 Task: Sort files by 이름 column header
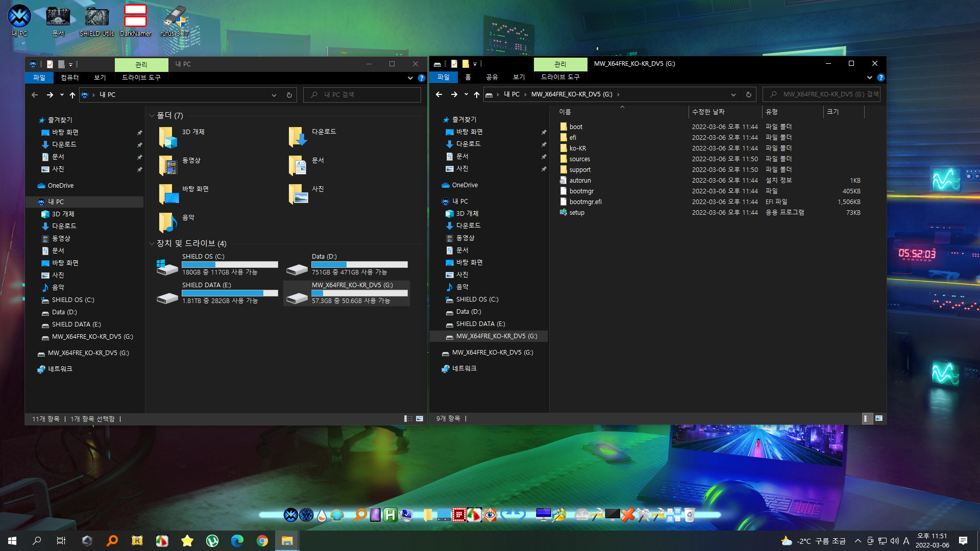(x=622, y=112)
